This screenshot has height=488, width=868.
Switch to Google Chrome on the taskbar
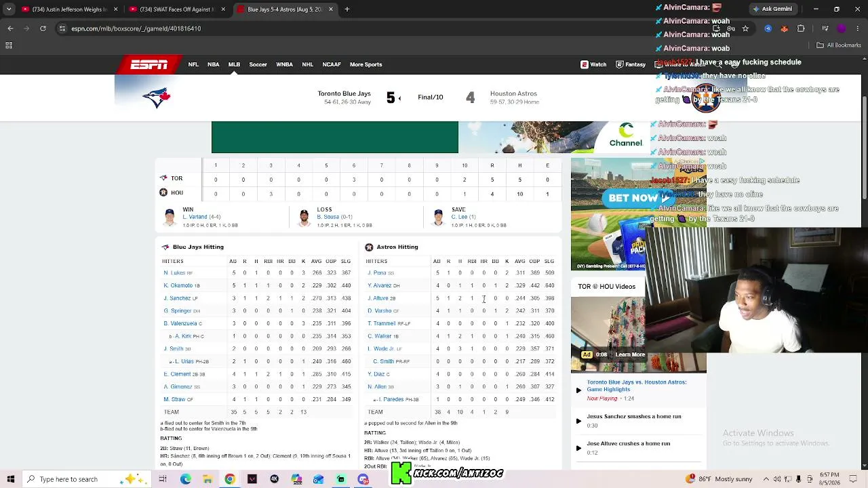point(230,479)
